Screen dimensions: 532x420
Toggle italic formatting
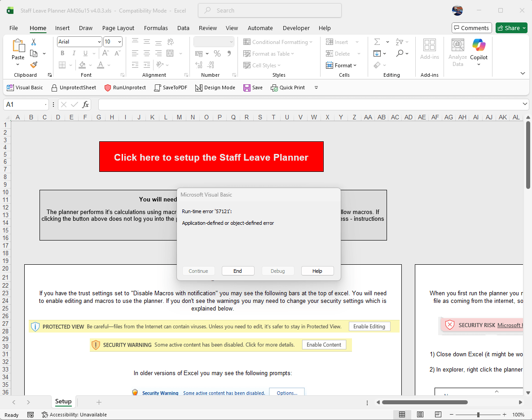73,53
